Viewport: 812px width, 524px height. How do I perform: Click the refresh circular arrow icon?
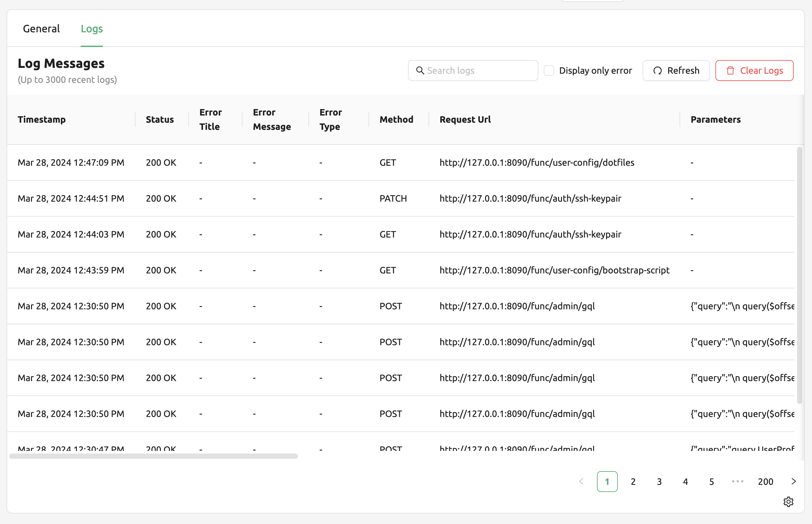(x=658, y=70)
